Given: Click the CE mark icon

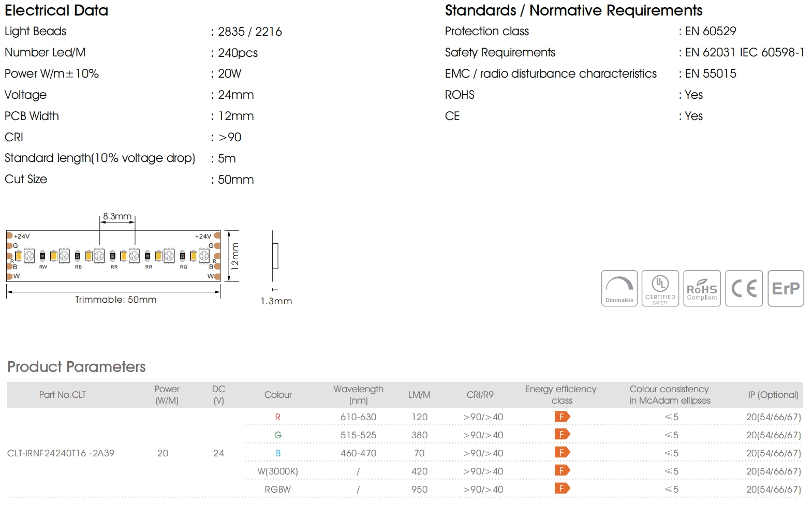Looking at the screenshot, I should click(x=744, y=288).
